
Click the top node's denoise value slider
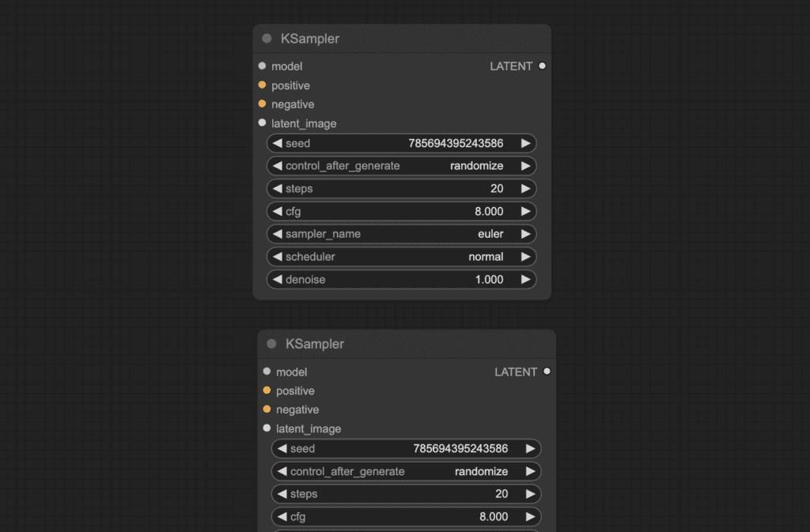[402, 280]
